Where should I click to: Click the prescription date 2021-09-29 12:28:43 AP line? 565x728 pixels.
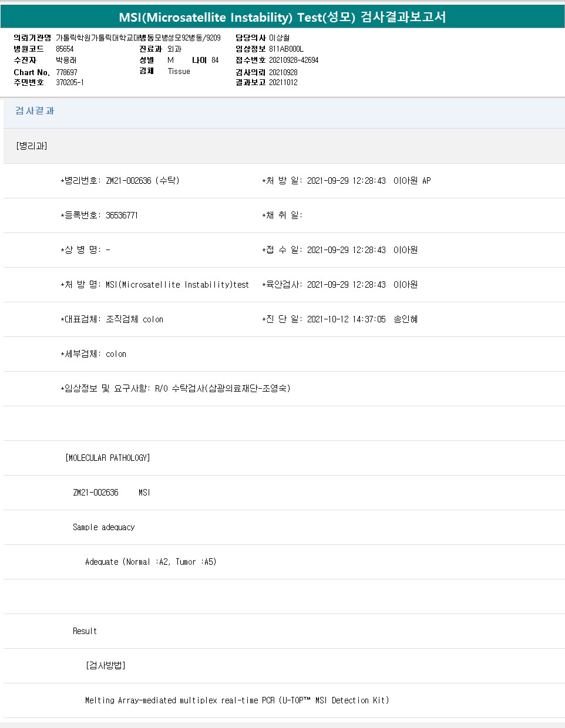(347, 181)
